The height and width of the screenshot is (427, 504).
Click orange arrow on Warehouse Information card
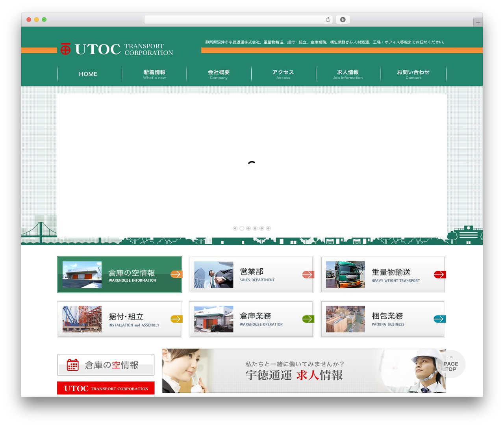point(176,274)
